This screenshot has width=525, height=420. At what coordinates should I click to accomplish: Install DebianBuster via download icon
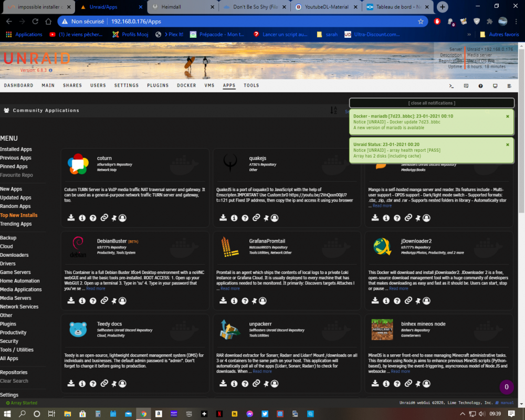point(71,301)
